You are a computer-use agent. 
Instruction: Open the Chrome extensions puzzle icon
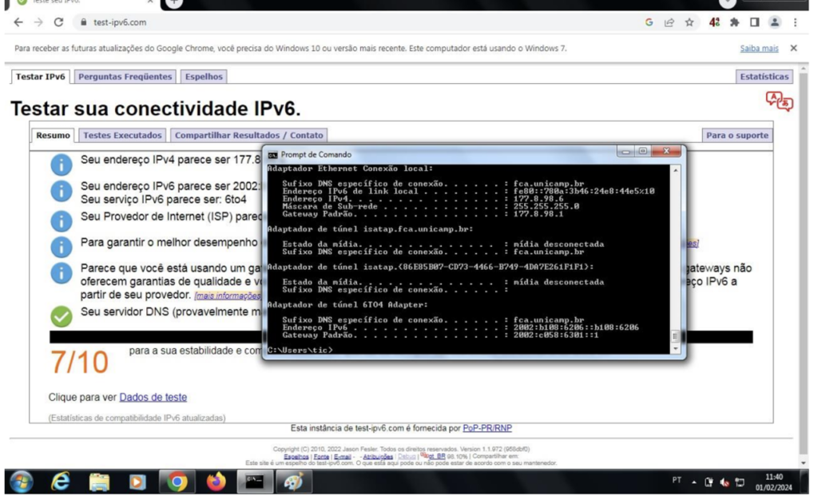point(735,22)
